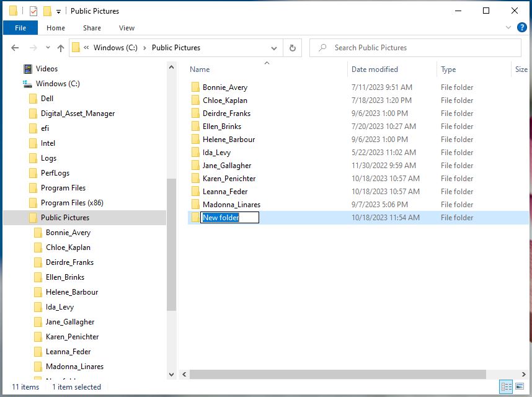Select the Helene_Barbour folder icon in file list
Image resolution: width=532 pixels, height=397 pixels.
(195, 140)
